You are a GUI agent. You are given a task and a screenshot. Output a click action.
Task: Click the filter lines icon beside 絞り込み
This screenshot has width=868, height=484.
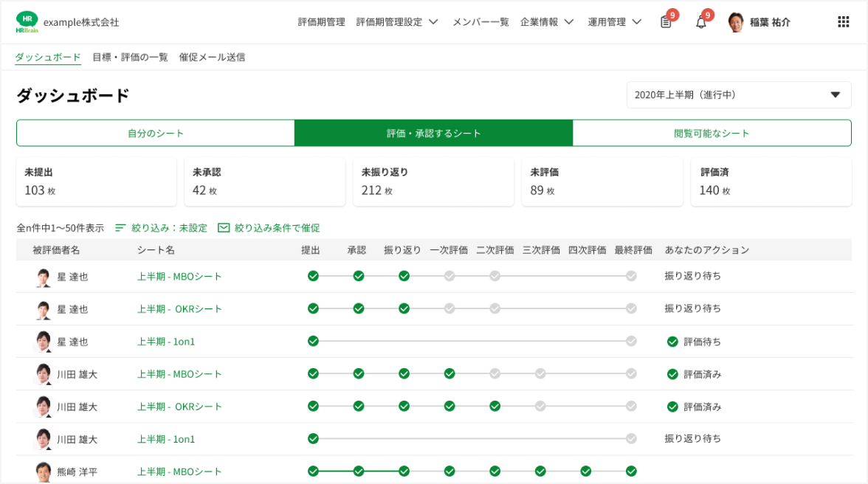(x=120, y=228)
